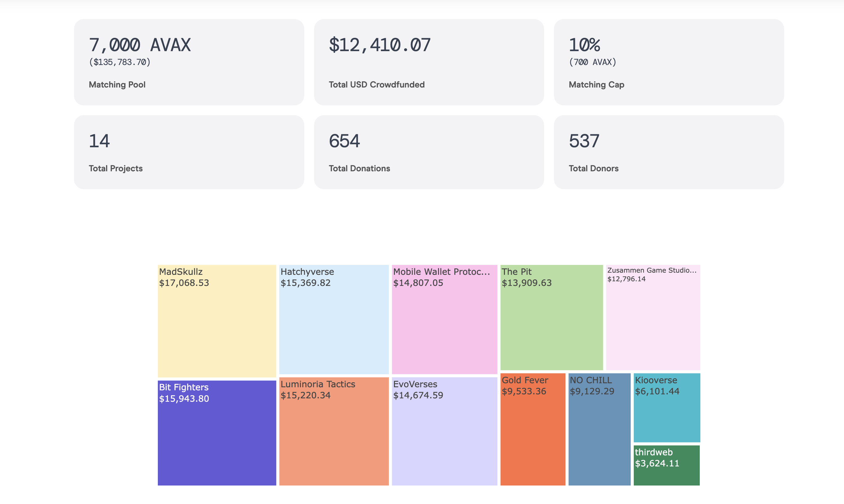Click the Kiooverse teal tile
Image resolution: width=844 pixels, height=504 pixels.
pyautogui.click(x=666, y=408)
